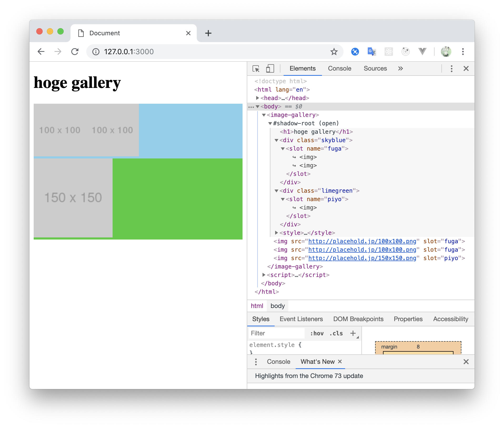The height and width of the screenshot is (428, 504).
Task: Switch to the Console panel
Action: pos(339,68)
